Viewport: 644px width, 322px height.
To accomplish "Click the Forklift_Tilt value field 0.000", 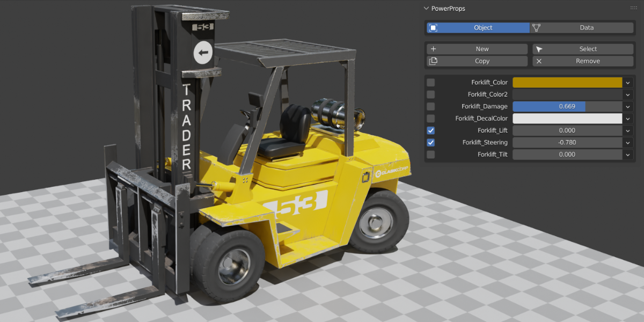I will pyautogui.click(x=567, y=155).
